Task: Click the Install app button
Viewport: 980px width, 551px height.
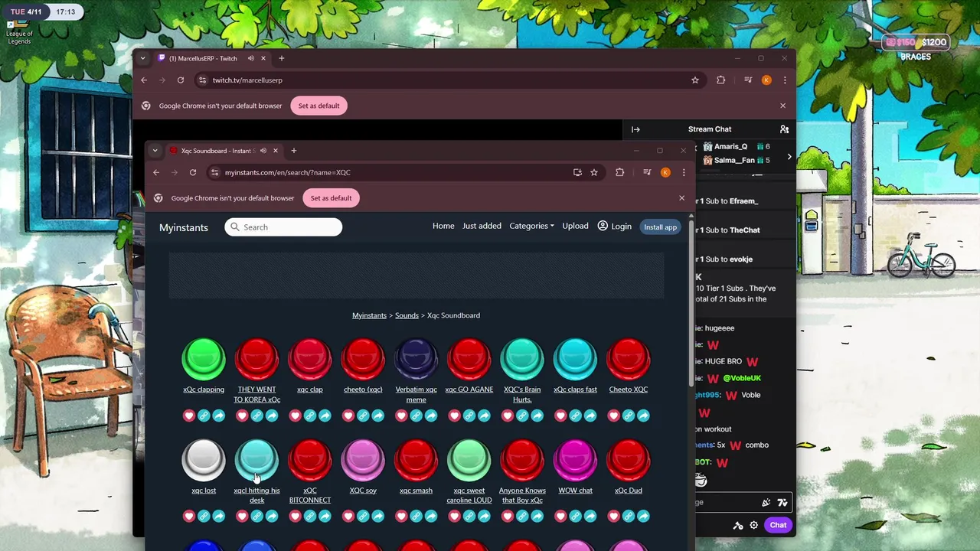Action: point(660,227)
